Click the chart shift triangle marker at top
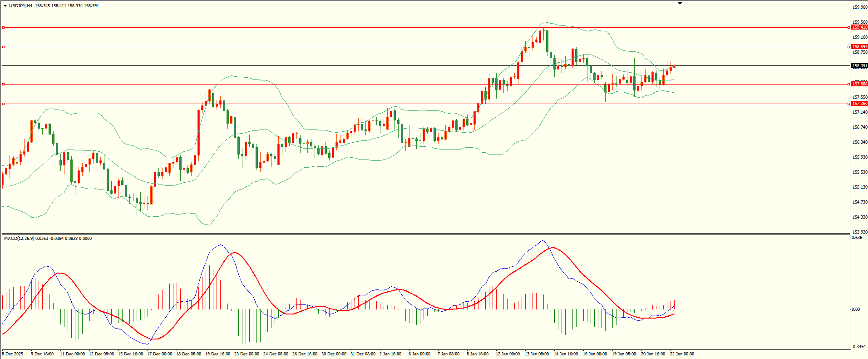The height and width of the screenshot is (359, 868). pos(680,3)
